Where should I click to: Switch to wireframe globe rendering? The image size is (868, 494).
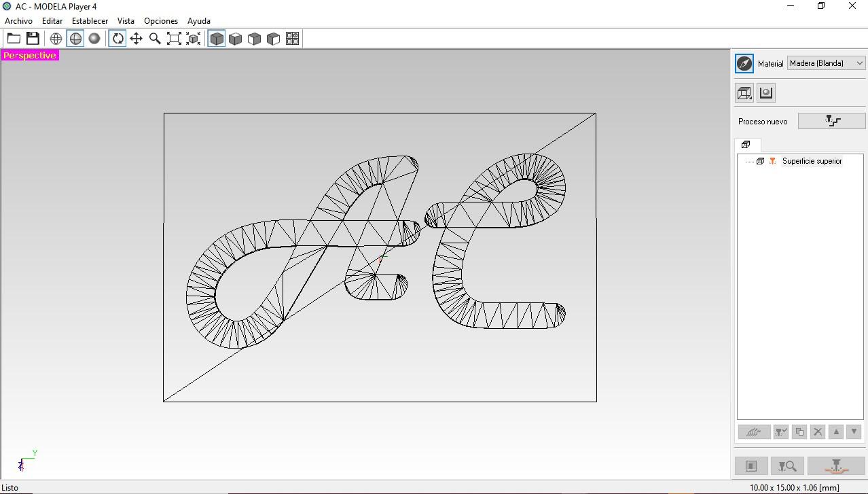tap(56, 39)
